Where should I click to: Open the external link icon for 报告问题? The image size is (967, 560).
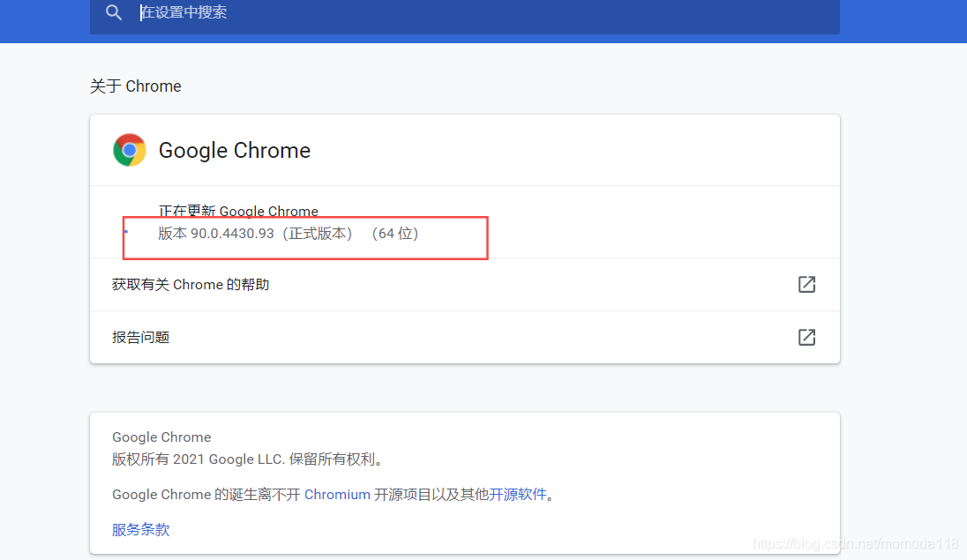click(806, 338)
